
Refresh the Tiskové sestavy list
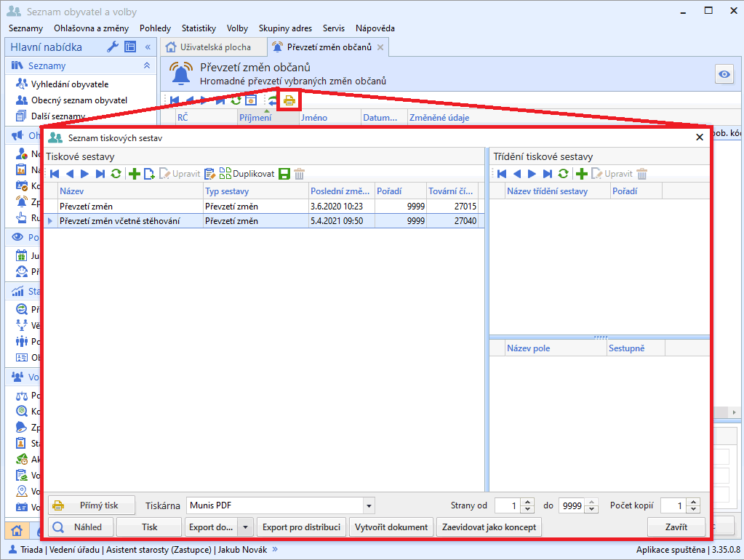[116, 174]
